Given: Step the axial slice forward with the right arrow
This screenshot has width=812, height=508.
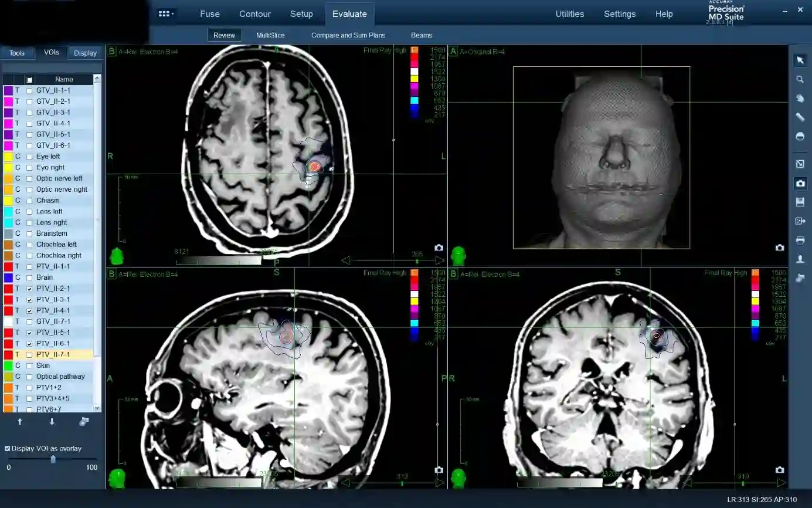Looking at the screenshot, I should [439, 260].
